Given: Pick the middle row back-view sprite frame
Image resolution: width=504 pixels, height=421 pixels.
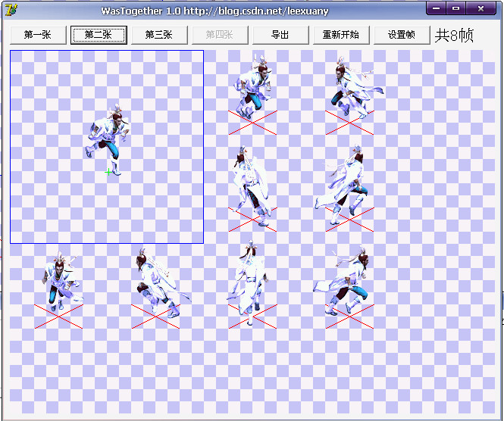Looking at the screenshot, I should [252, 186].
